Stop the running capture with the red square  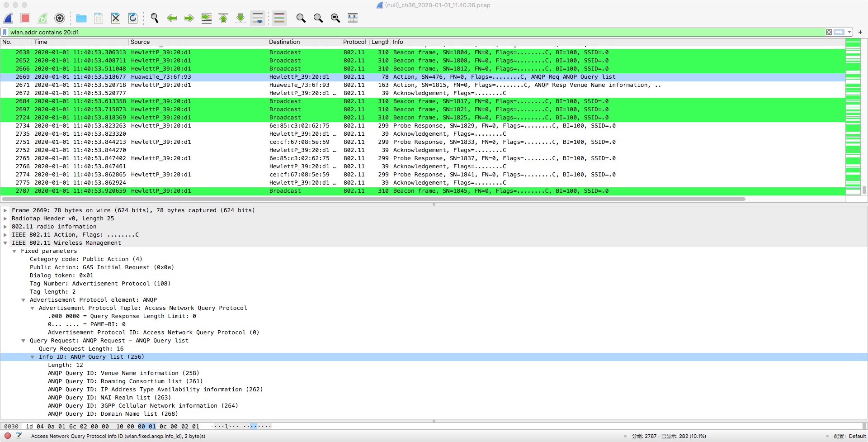(x=25, y=18)
